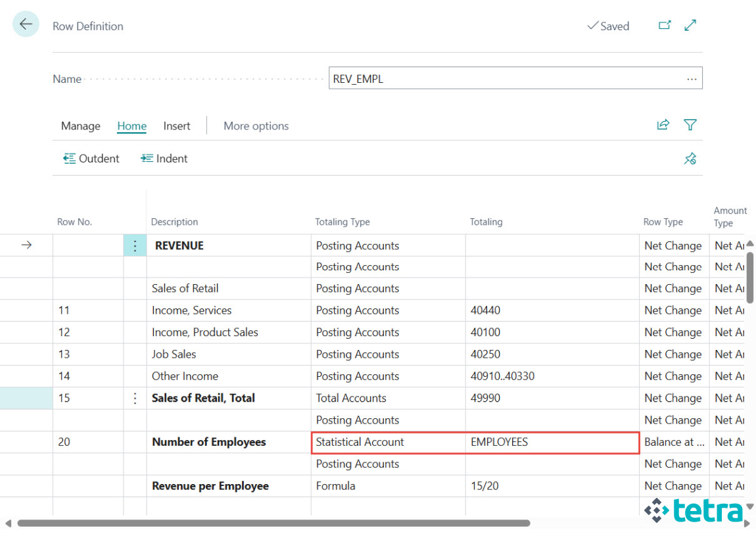This screenshot has height=536, width=756.
Task: Open page in a new window icon
Action: point(665,24)
